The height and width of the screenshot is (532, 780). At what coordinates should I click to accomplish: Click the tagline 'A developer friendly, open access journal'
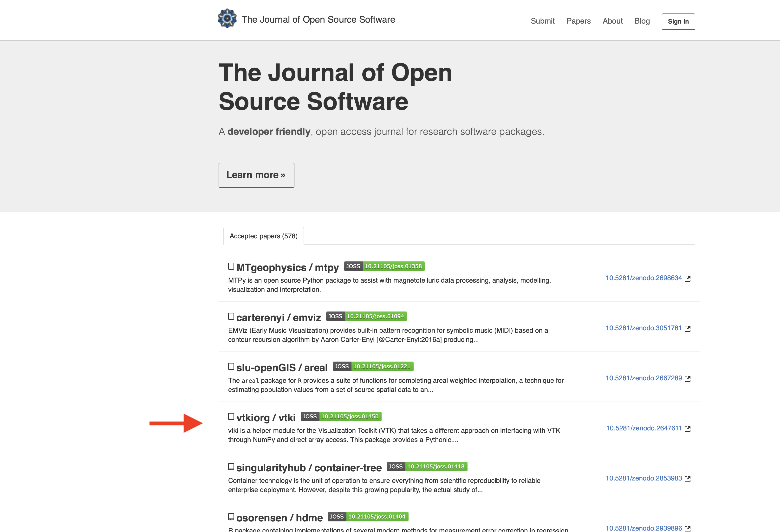pyautogui.click(x=381, y=132)
